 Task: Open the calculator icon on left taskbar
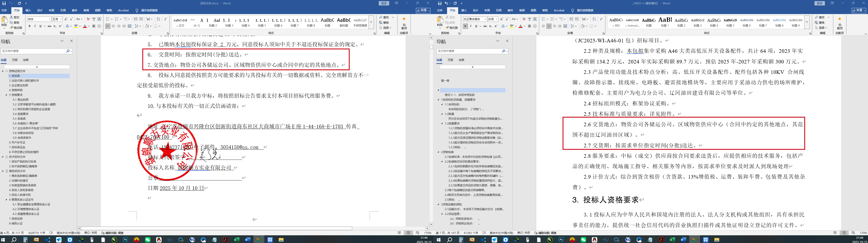[25, 240]
